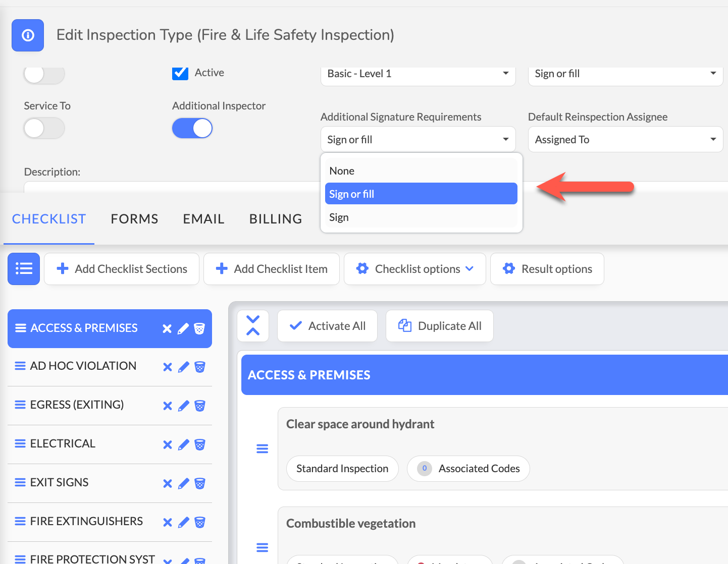Click the X icon next to EXIT SIGNS
The width and height of the screenshot is (728, 564).
pos(168,483)
